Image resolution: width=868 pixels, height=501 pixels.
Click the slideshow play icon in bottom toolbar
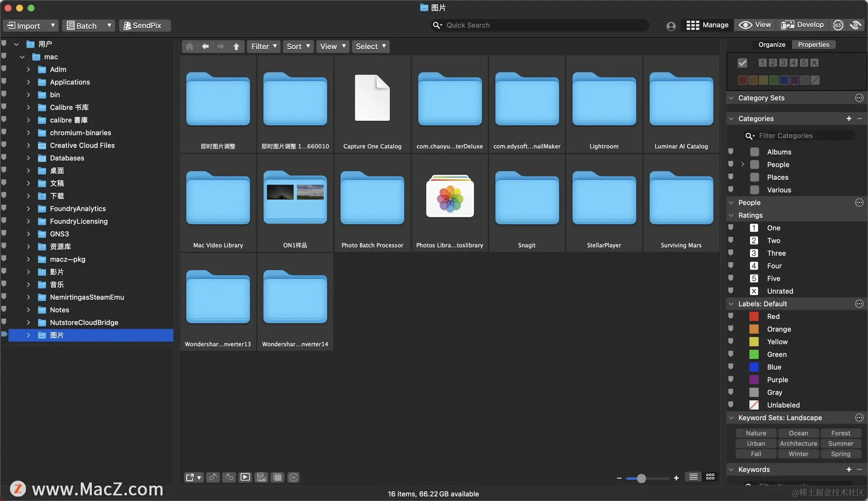245,477
